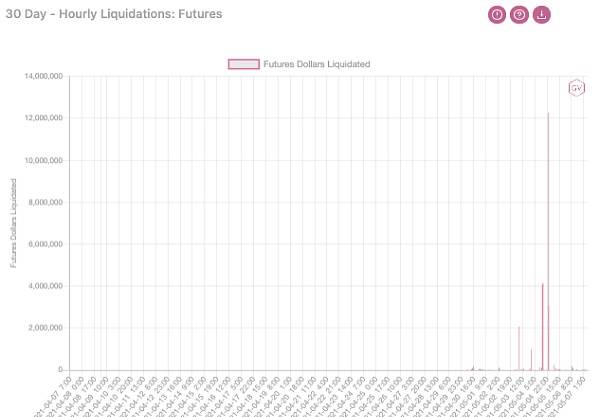Click the 8,000,000 y-axis label
The width and height of the screenshot is (600, 417).
tap(46, 202)
